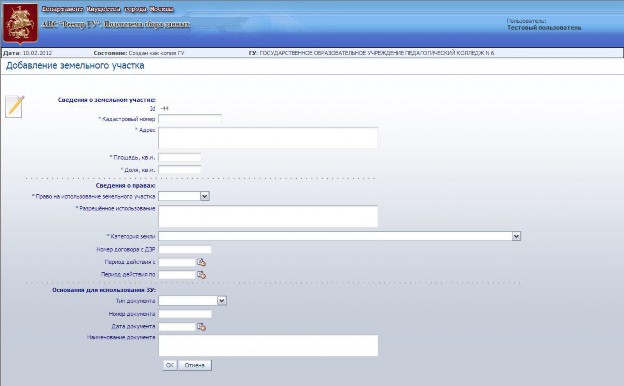624x386 pixels.
Task: Click the Id value -44
Action: coord(164,109)
